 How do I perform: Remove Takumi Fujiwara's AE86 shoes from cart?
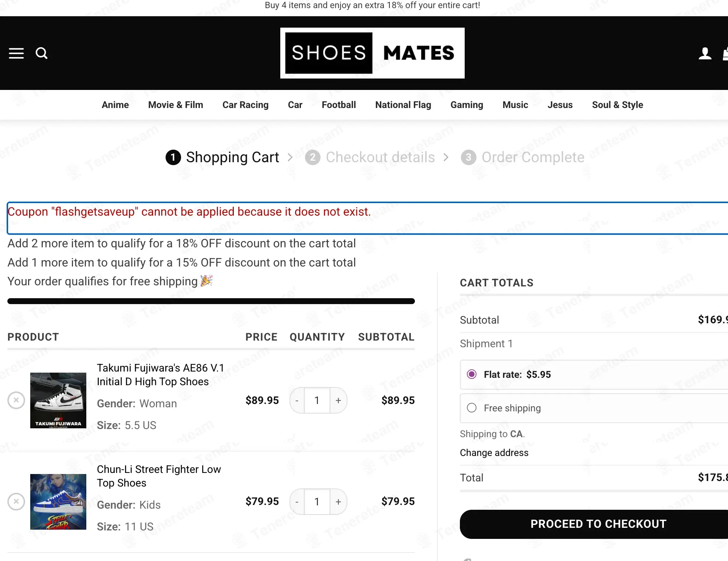pos(16,400)
